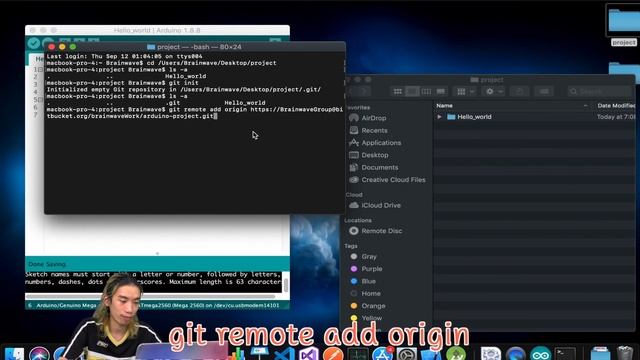The width and height of the screenshot is (640, 360).
Task: Focus terminal at the git remote command line
Action: pyautogui.click(x=194, y=113)
